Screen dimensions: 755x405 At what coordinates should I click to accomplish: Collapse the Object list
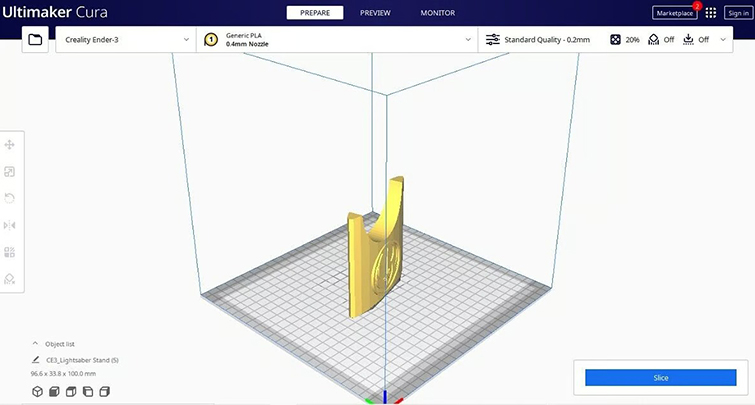pyautogui.click(x=35, y=344)
